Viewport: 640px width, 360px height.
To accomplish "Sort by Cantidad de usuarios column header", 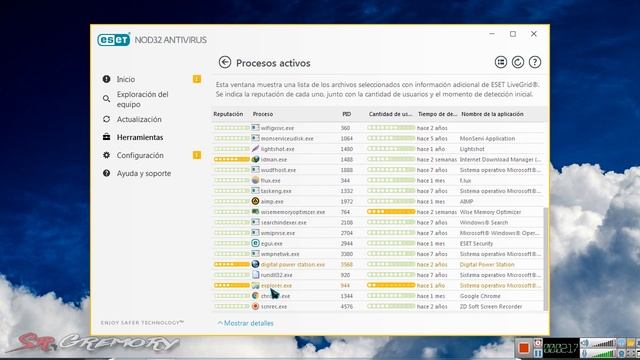I will [391, 114].
